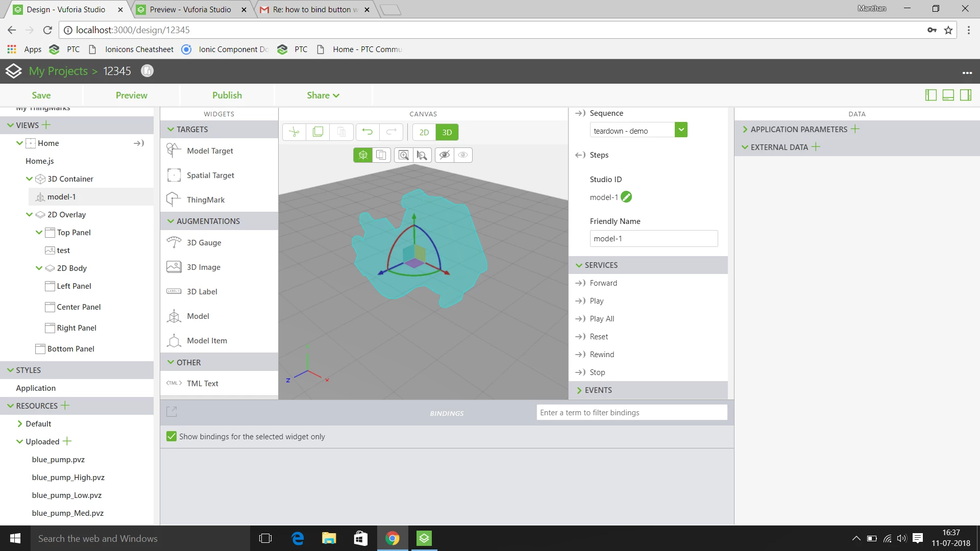Image resolution: width=980 pixels, height=551 pixels.
Task: Click the filter bindings text field
Action: 631,412
